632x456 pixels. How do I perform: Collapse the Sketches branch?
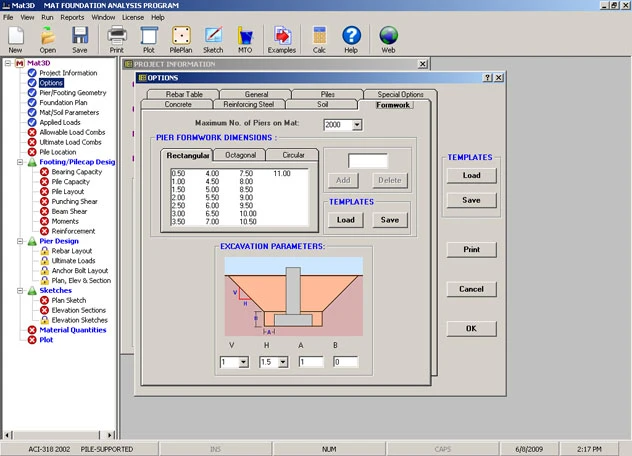click(20, 290)
